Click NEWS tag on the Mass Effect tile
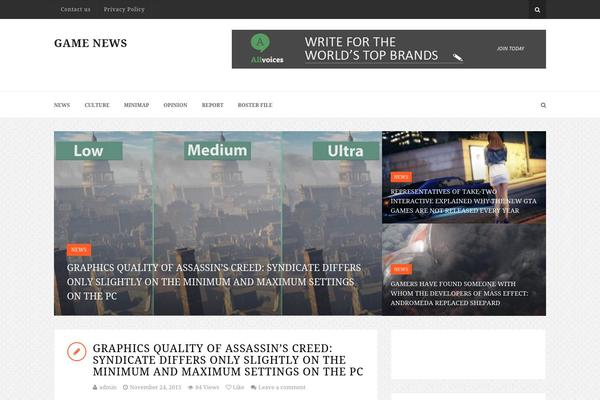Image resolution: width=600 pixels, height=400 pixels. click(401, 269)
